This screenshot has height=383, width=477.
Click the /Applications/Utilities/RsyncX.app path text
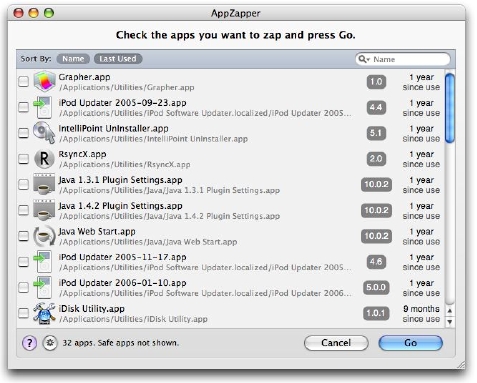tap(125, 165)
